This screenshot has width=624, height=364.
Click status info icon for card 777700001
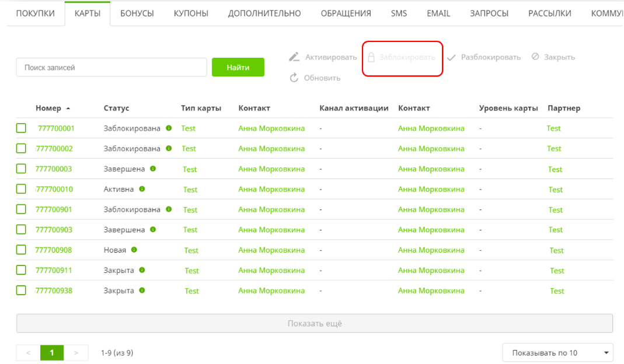tap(169, 128)
